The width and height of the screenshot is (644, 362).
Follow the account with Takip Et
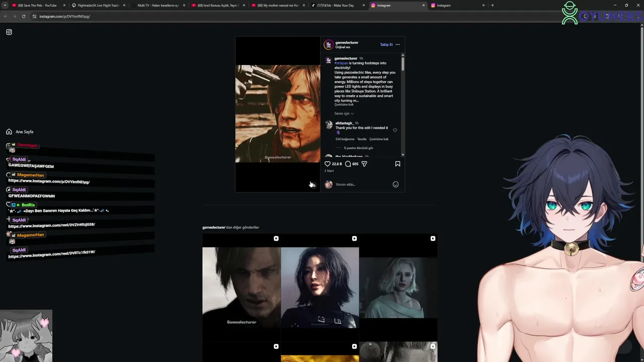[x=386, y=44]
